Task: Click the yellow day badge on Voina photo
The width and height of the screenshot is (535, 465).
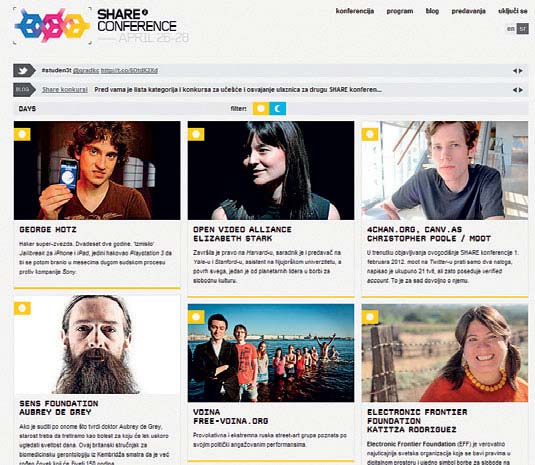Action: click(196, 317)
